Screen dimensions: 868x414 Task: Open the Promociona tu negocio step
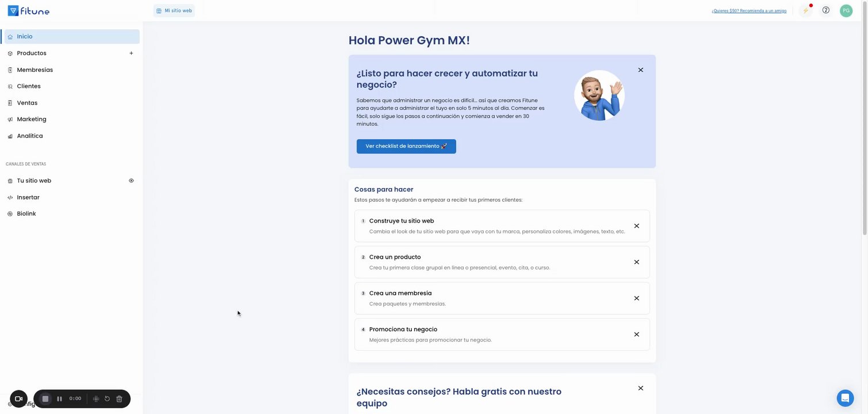[502, 335]
